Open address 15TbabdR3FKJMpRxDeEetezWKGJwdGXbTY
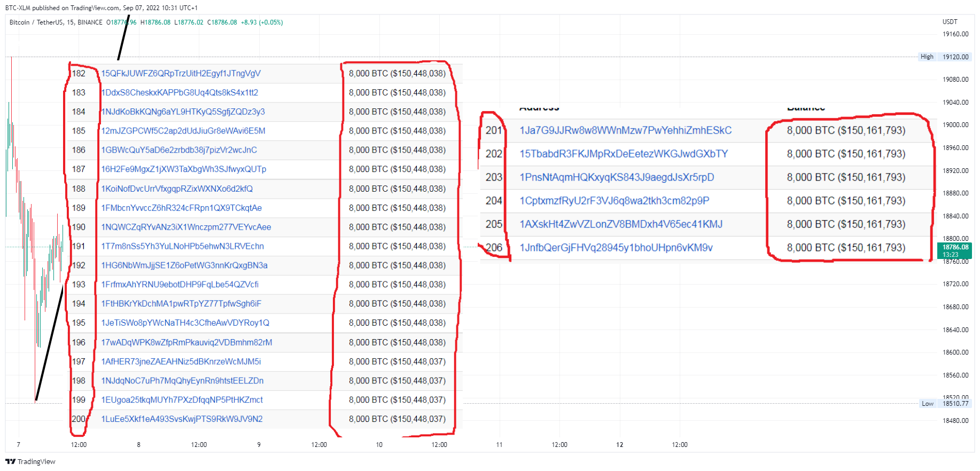The image size is (980, 471). pyautogui.click(x=624, y=154)
